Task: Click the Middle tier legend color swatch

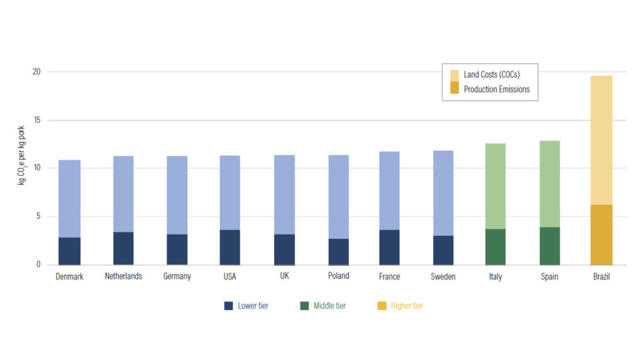Action: click(x=305, y=306)
